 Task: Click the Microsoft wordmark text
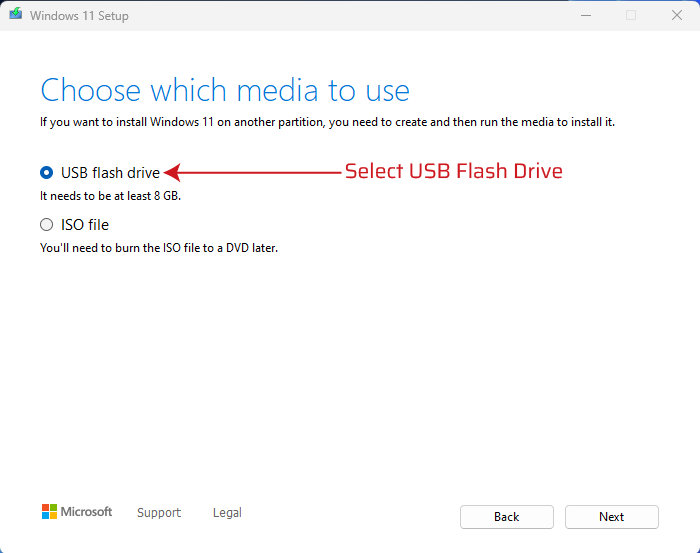tap(86, 511)
